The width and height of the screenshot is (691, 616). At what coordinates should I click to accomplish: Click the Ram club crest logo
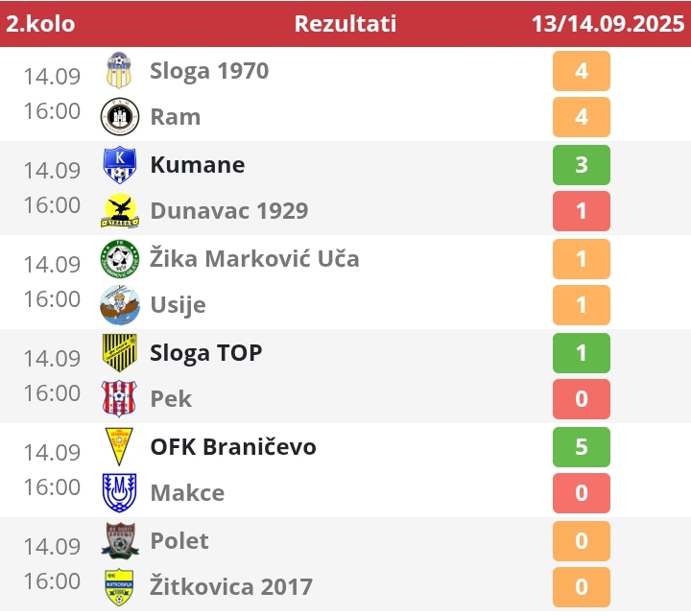(119, 117)
